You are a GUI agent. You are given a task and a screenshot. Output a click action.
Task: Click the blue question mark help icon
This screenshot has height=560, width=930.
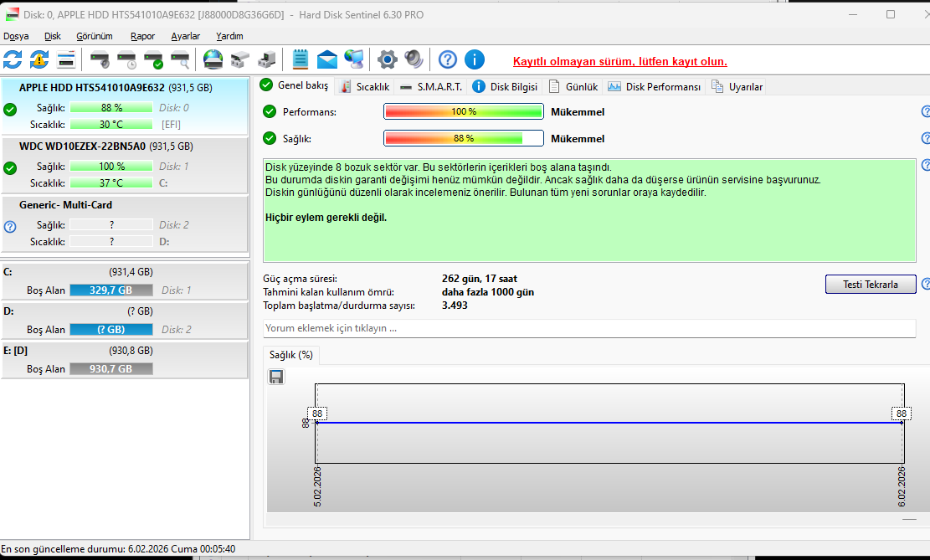click(x=448, y=59)
